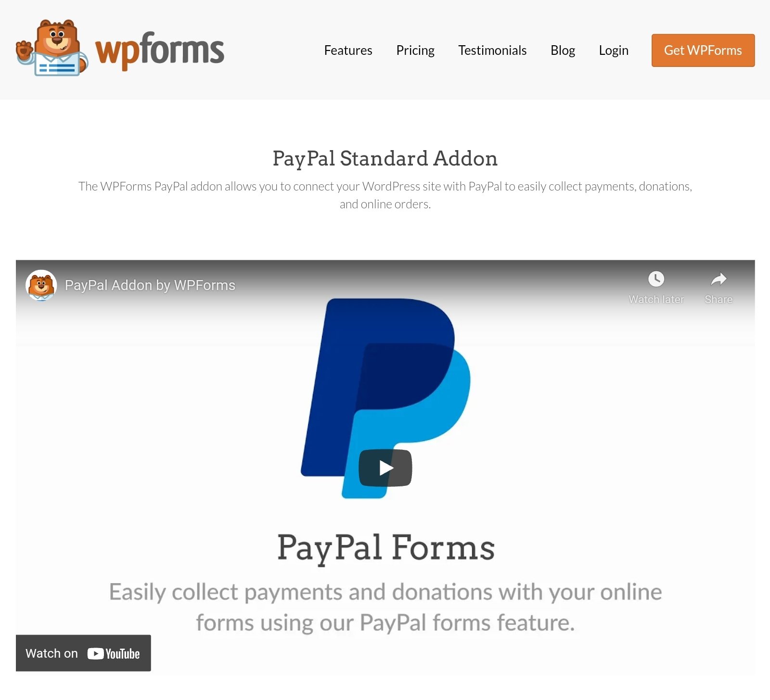Click the PayPal Standard Addon heading

click(385, 158)
